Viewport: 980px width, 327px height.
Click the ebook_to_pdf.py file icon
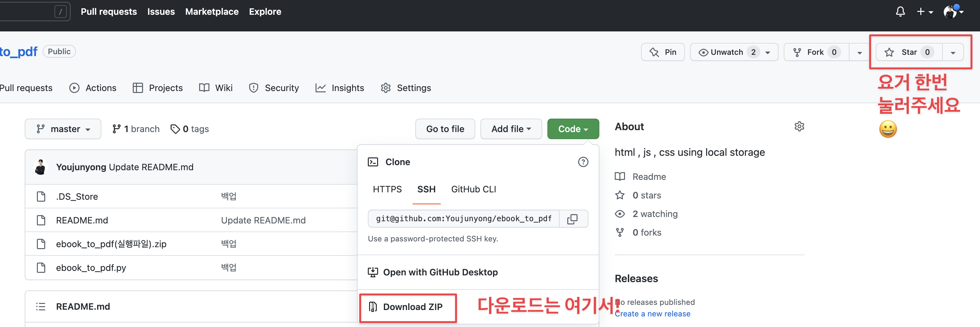click(x=41, y=268)
